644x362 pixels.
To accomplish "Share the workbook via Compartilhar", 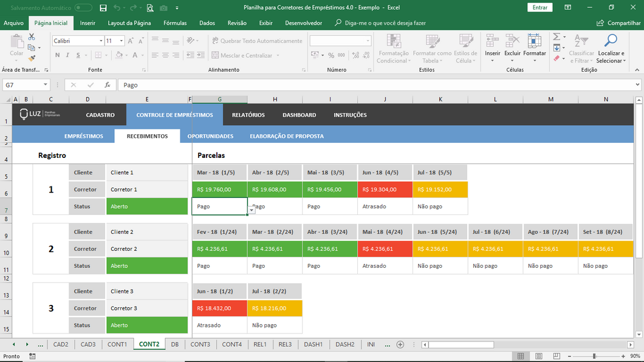I will tap(618, 23).
